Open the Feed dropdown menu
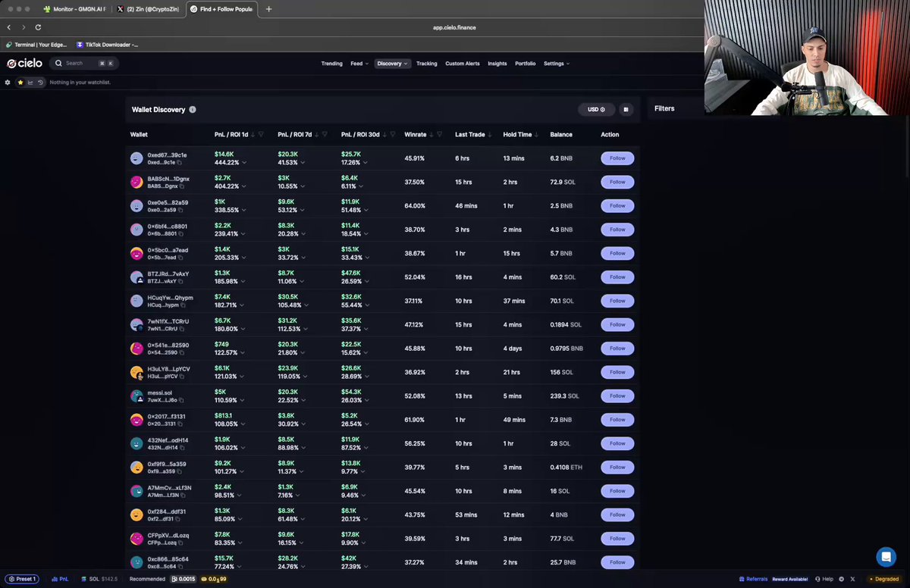The width and height of the screenshot is (910, 588). click(359, 64)
